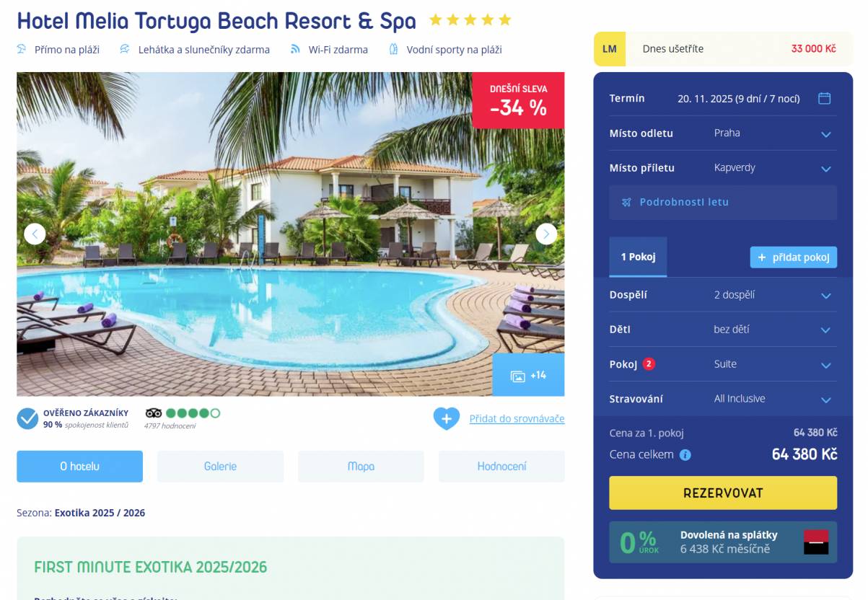This screenshot has width=868, height=600.
Task: Open Pokoj Suite selection dropdown
Action: click(723, 364)
